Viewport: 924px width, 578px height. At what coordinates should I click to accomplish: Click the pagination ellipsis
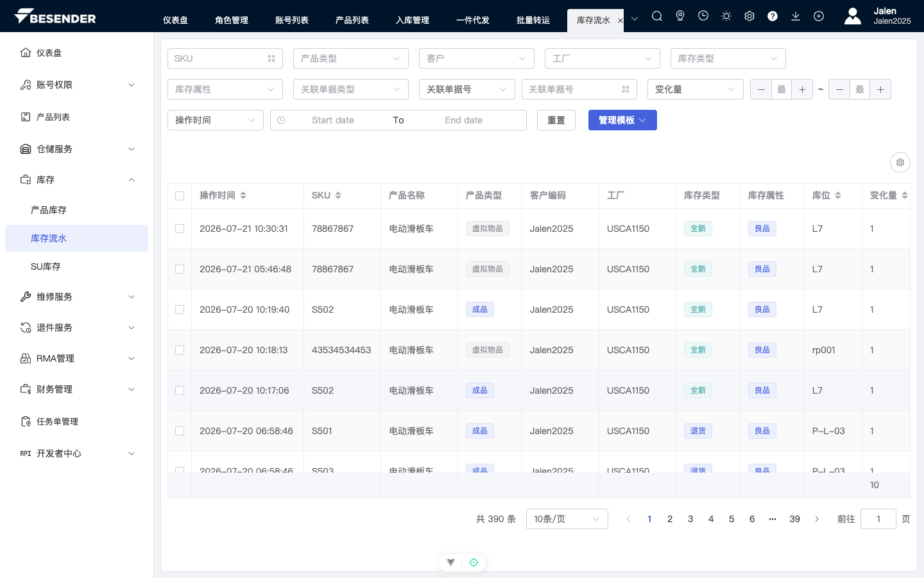click(x=773, y=519)
